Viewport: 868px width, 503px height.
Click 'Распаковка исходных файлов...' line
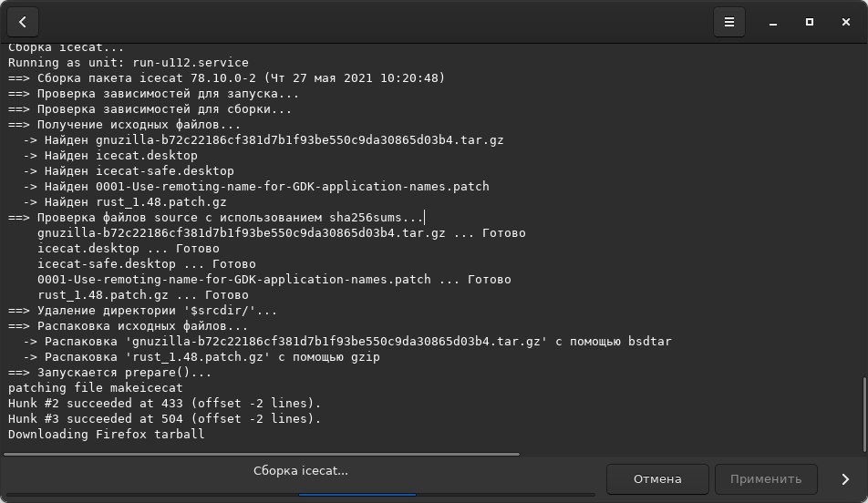(x=128, y=326)
